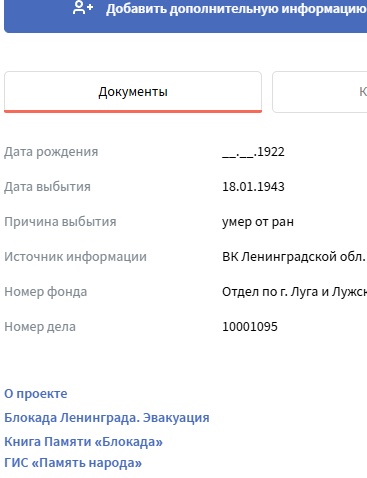Click the "Дата рождения" label
The image size is (367, 478).
pos(51,152)
